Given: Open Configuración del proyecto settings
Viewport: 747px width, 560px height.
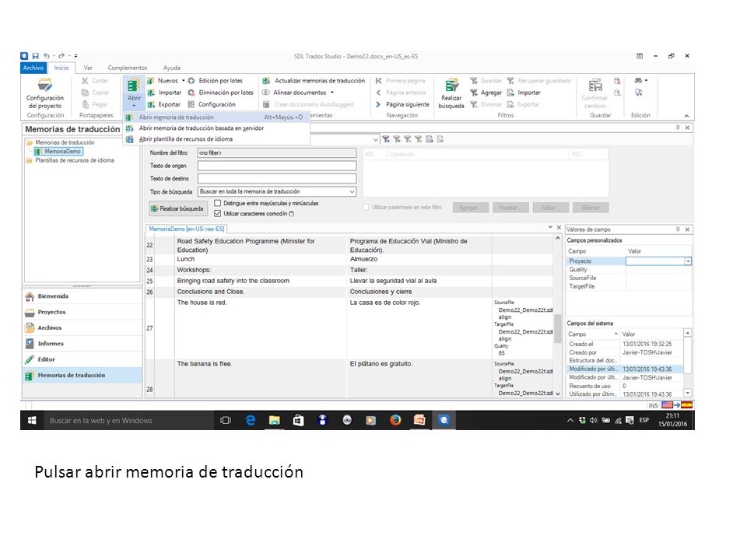Looking at the screenshot, I should pos(45,94).
